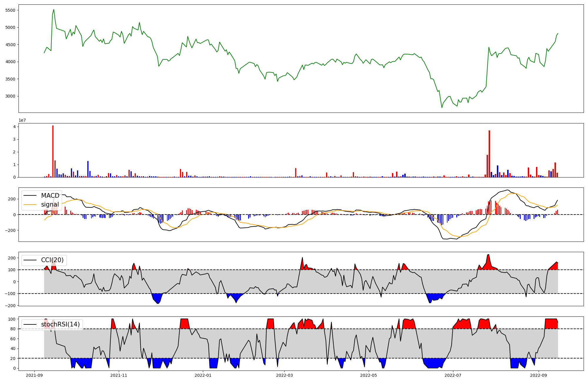Screen dimensions: 588x382
Task: Click the signal legend text
Action: tap(50, 205)
